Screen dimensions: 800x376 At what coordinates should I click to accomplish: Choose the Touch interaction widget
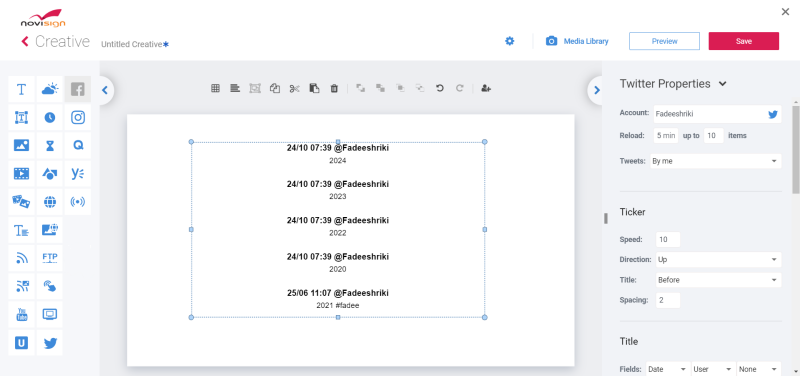pos(49,286)
